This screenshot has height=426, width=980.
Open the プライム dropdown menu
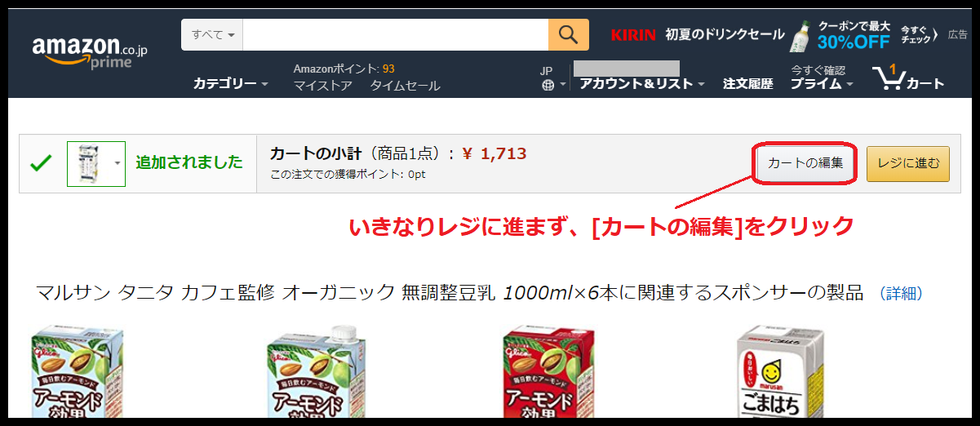(x=822, y=83)
